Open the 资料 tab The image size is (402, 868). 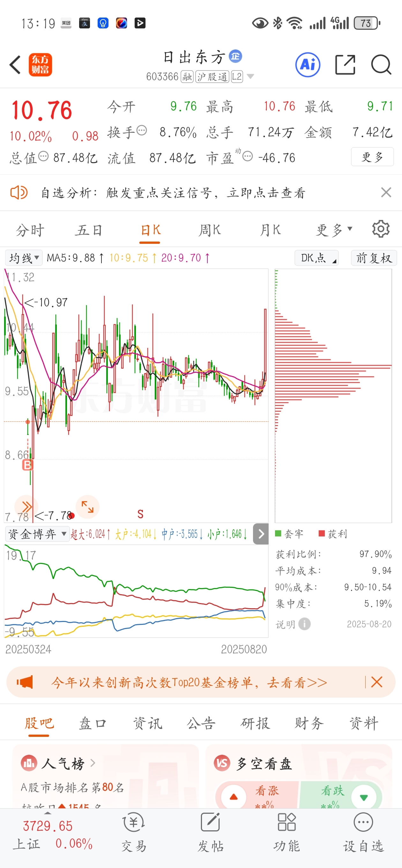pyautogui.click(x=364, y=723)
